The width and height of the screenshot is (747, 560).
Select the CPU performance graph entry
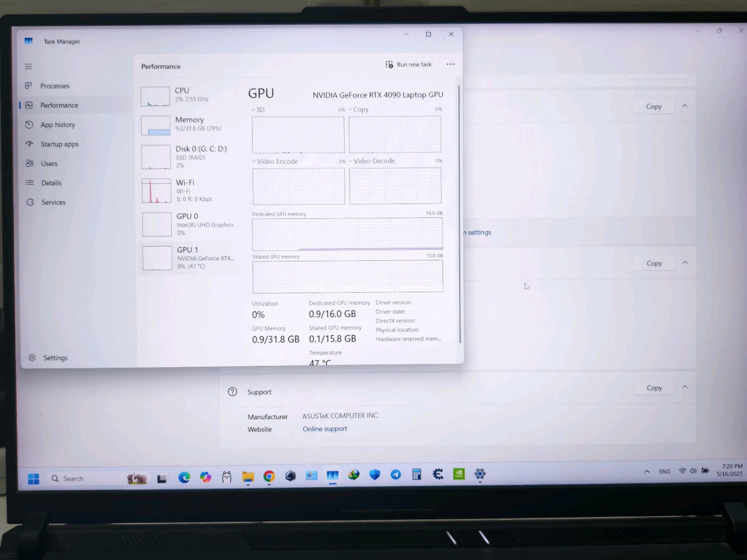click(x=187, y=96)
